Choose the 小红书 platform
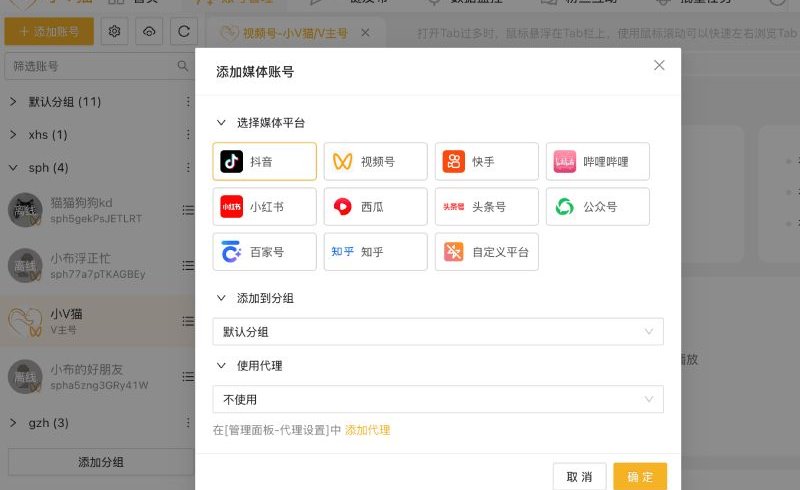800x490 pixels. (265, 207)
